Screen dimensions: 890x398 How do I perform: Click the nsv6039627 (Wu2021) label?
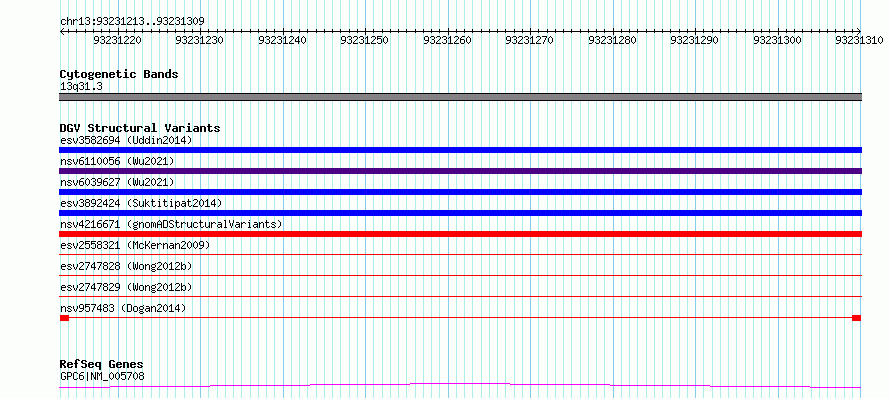point(117,182)
